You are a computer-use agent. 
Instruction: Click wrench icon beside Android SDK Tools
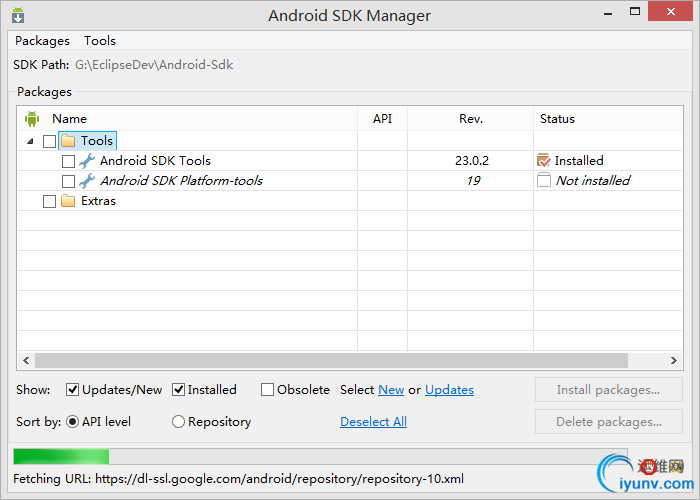coord(87,161)
